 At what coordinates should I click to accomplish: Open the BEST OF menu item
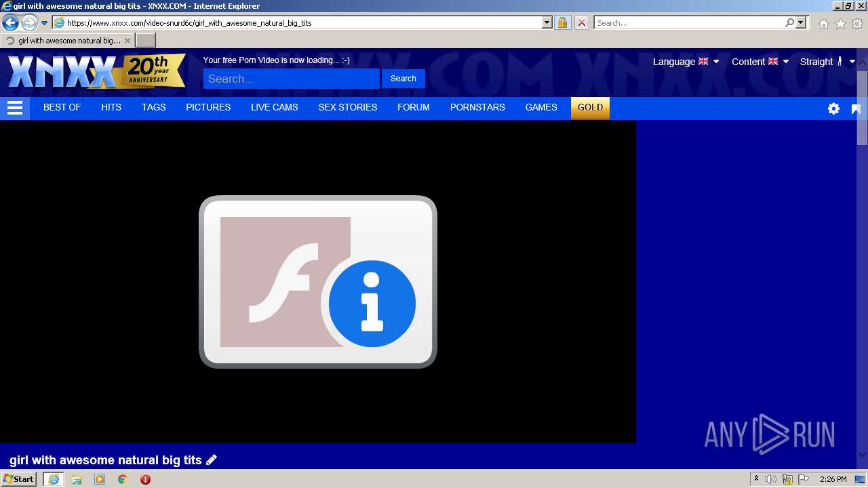(62, 107)
